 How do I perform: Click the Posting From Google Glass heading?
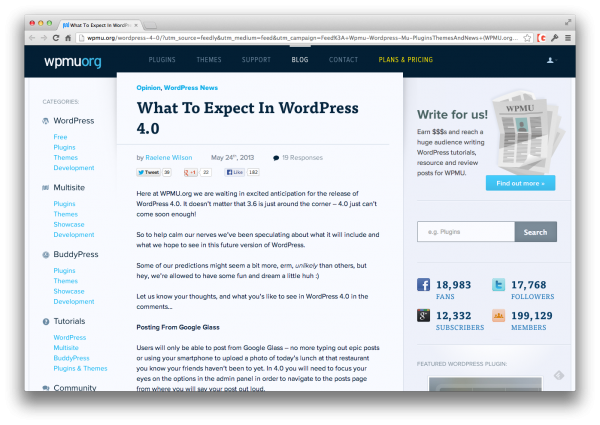(x=178, y=327)
